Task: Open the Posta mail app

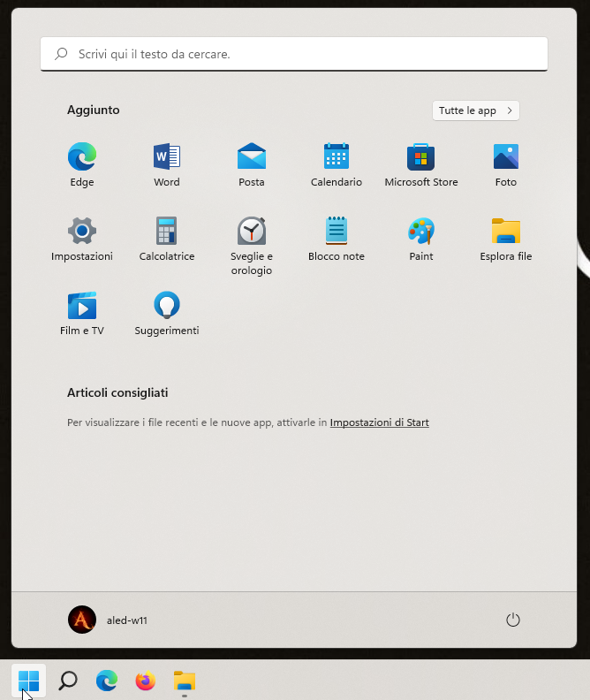Action: 252,164
